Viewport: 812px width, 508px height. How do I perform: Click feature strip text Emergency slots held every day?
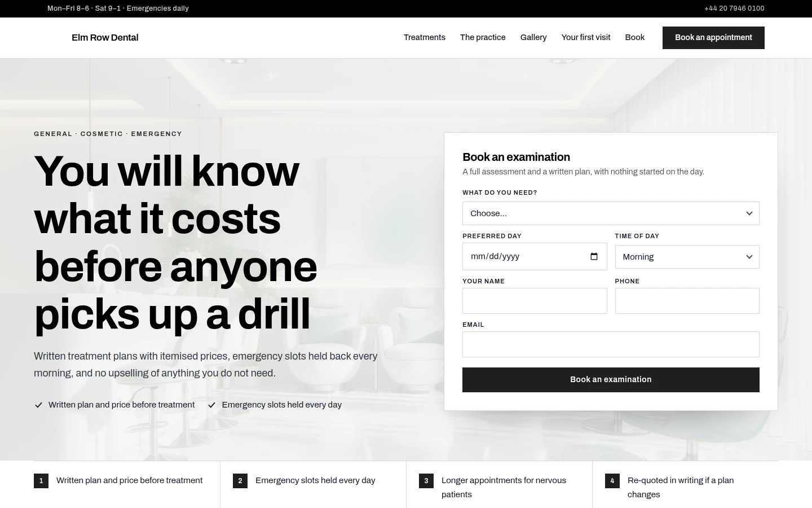[x=315, y=480]
